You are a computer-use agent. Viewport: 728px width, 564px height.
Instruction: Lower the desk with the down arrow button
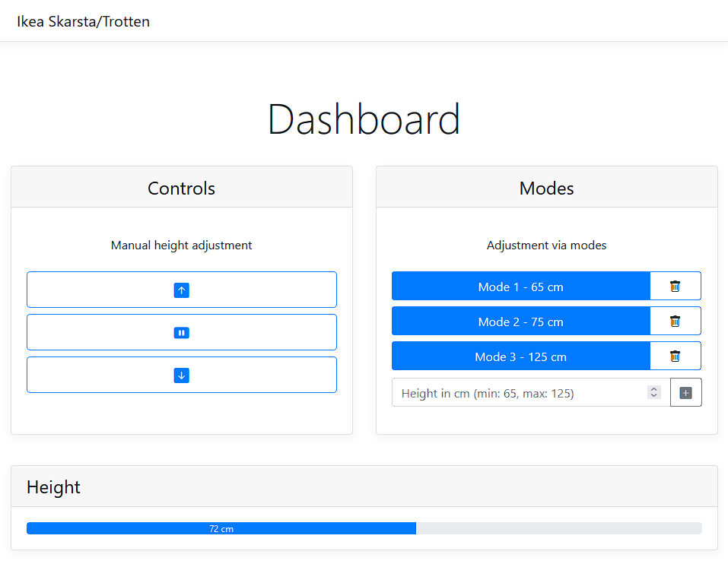[x=182, y=375]
